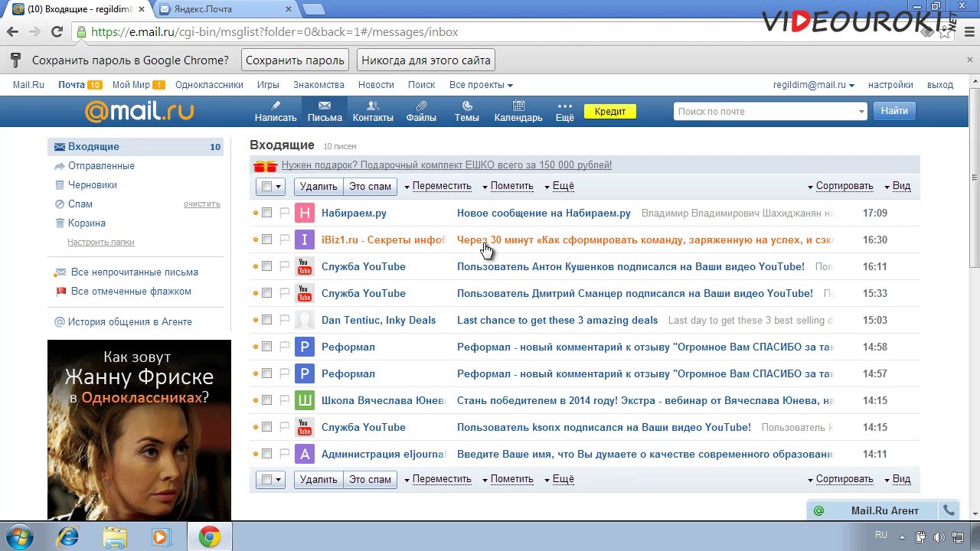Check Школа Вячеслава Юнева message checkbox
Screen dimensions: 980x551
click(266, 400)
